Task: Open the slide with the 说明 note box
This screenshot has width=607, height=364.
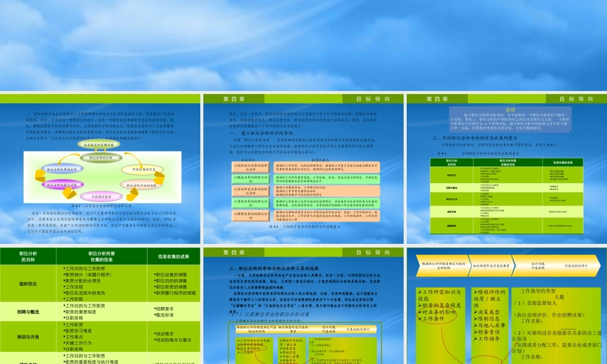Action: (x=507, y=169)
